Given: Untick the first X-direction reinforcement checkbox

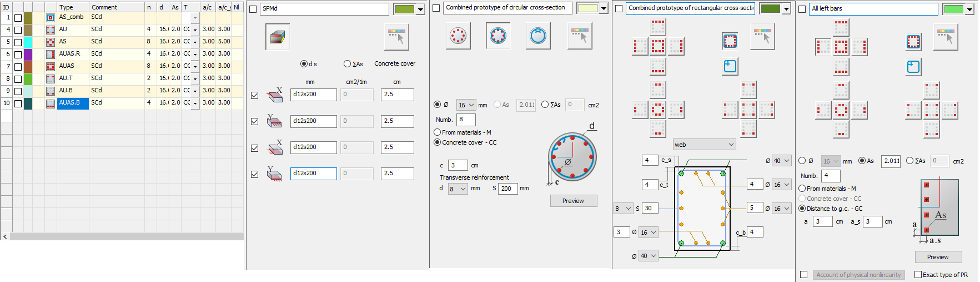Looking at the screenshot, I should tap(254, 95).
